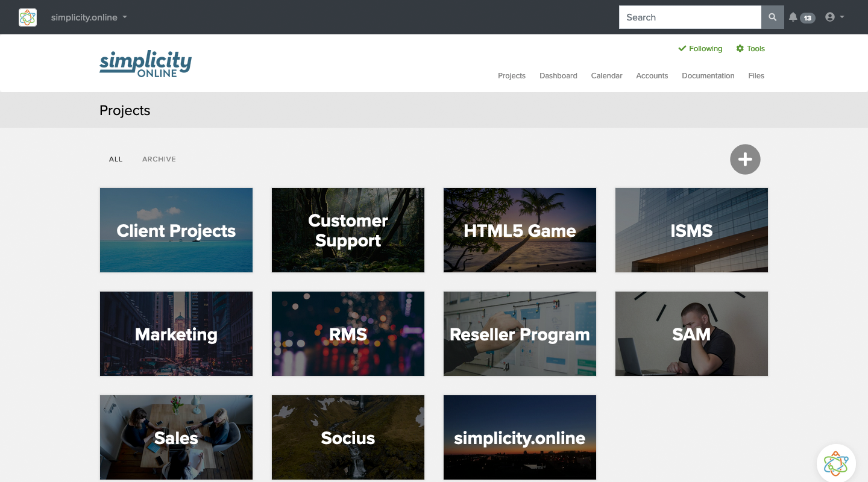Click the 13 notifications badge
This screenshot has height=482, width=868.
(x=808, y=18)
